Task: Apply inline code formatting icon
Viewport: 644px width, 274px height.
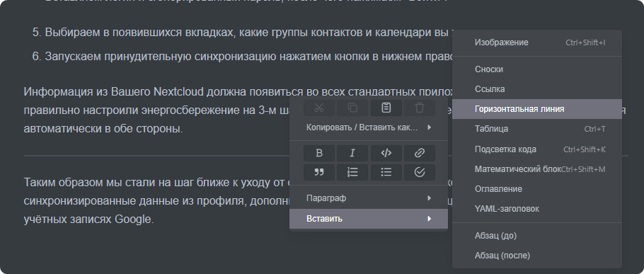Action: tap(386, 153)
